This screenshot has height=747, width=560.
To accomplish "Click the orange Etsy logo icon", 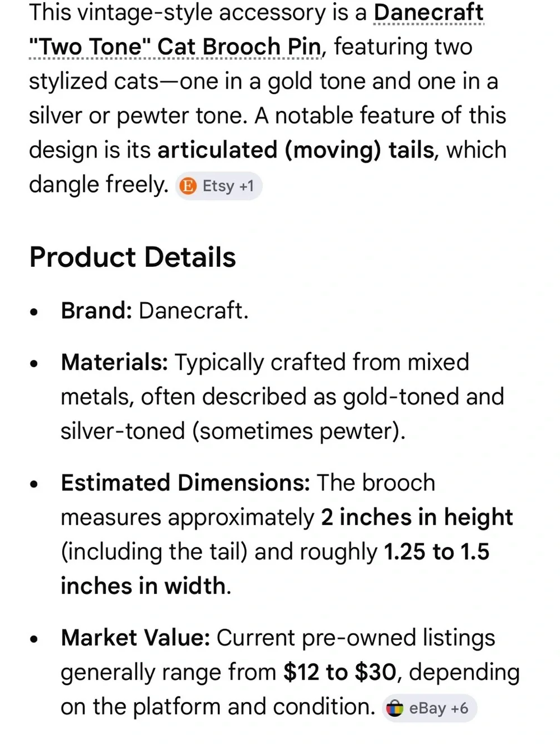I will (x=188, y=186).
